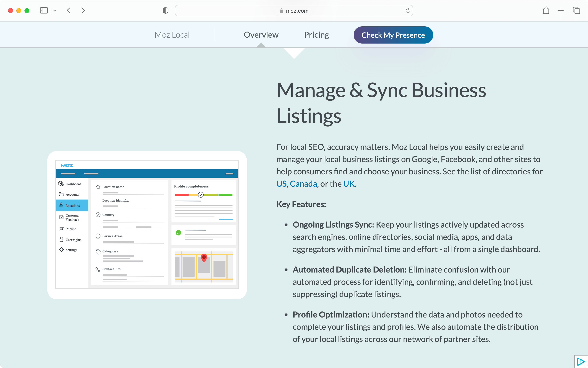The image size is (588, 368).
Task: Show tab overview icon
Action: [x=576, y=10]
